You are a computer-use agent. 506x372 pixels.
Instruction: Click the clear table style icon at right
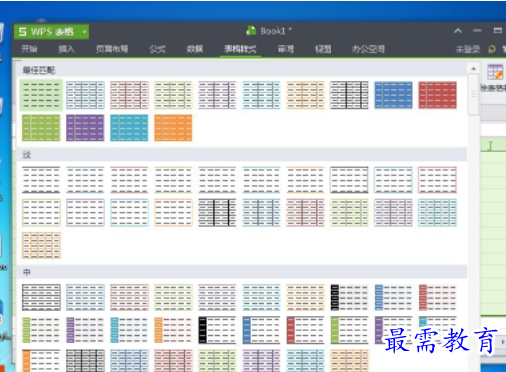pos(495,72)
